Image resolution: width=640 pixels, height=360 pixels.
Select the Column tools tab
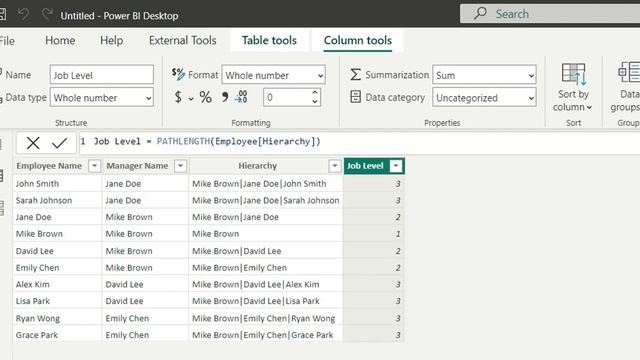[x=358, y=40]
